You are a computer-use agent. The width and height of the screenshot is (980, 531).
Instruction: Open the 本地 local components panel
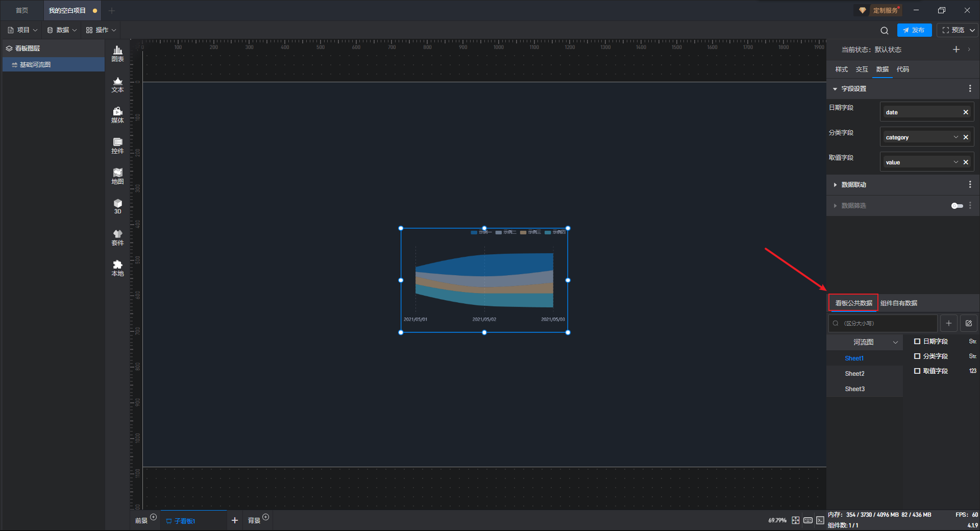click(x=117, y=268)
